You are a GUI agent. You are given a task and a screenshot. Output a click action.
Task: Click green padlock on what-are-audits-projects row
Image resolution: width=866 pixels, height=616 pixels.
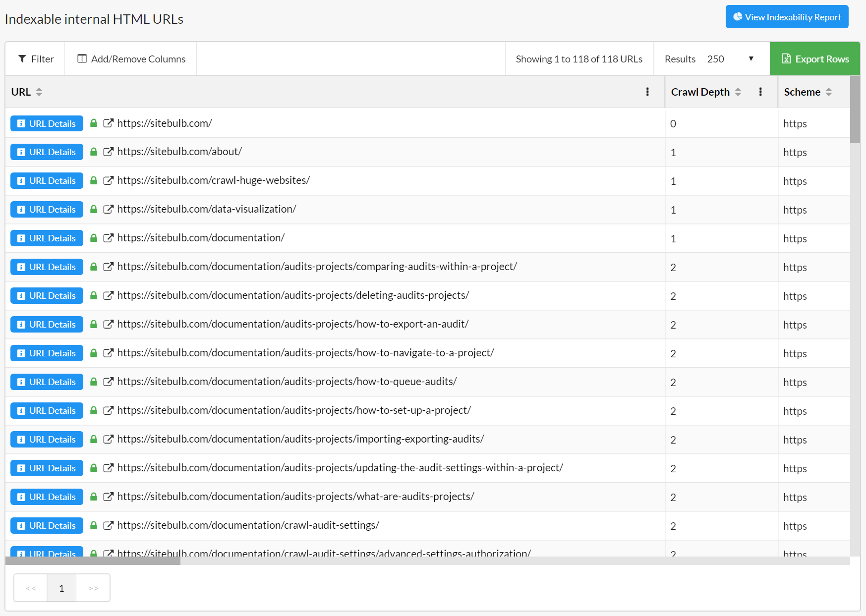tap(93, 497)
